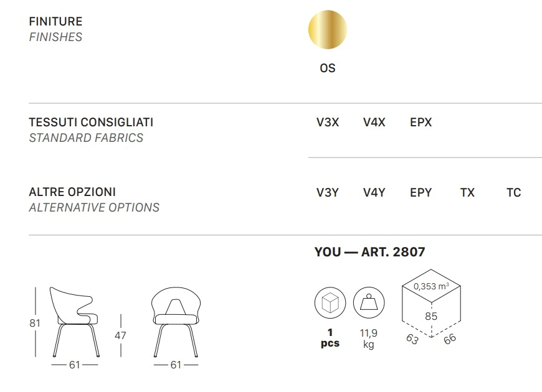
Task: Select the V4X standard fabric
Action: (x=374, y=122)
